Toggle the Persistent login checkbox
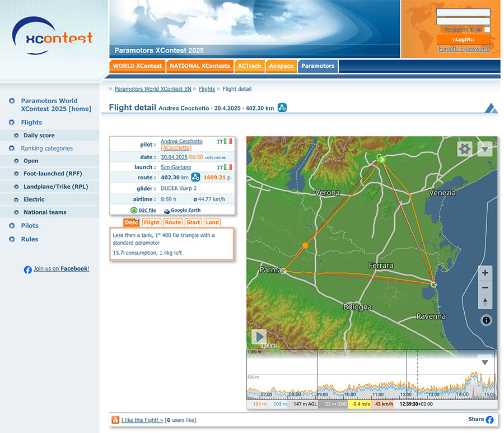The width and height of the screenshot is (504, 433). [487, 30]
